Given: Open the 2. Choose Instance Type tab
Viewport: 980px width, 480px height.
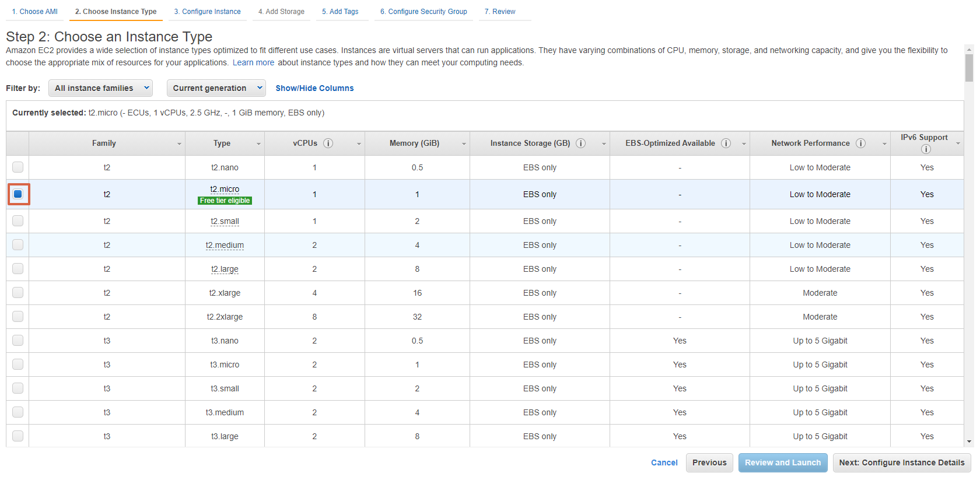Looking at the screenshot, I should tap(116, 12).
